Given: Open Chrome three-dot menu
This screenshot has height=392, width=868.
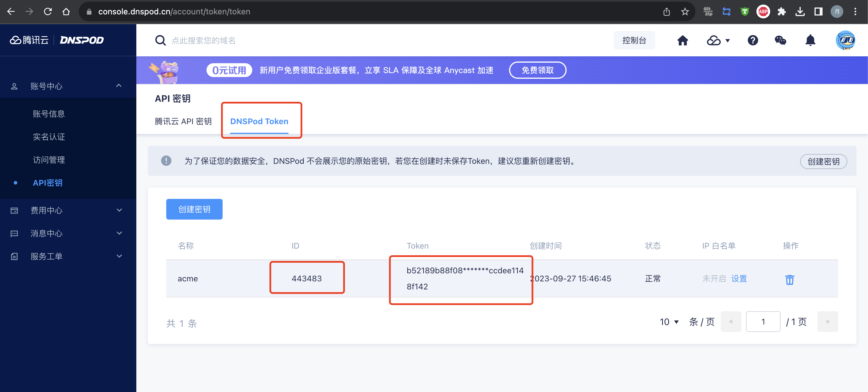Looking at the screenshot, I should tap(855, 12).
